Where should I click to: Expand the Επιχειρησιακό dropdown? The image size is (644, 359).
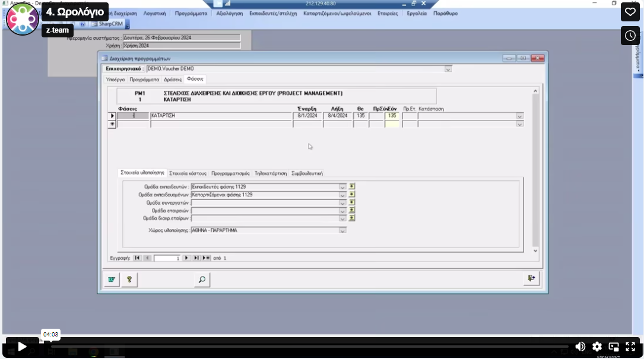click(x=448, y=69)
